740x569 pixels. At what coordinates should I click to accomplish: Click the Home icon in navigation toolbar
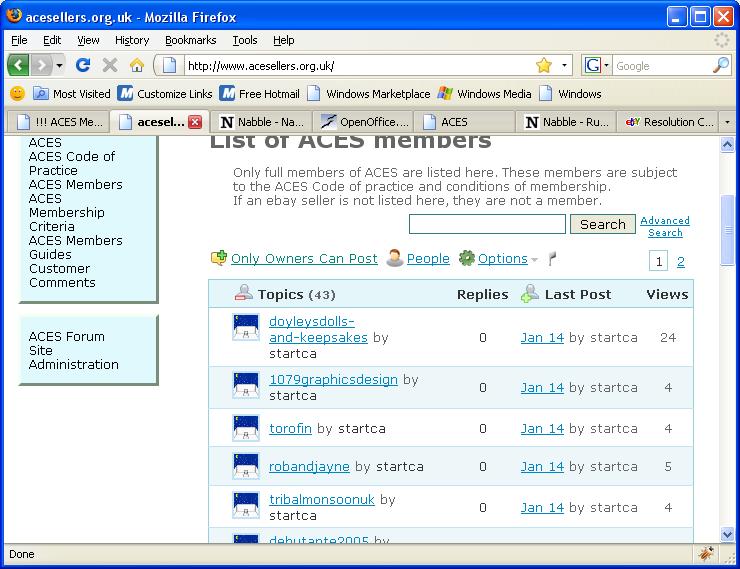point(137,65)
